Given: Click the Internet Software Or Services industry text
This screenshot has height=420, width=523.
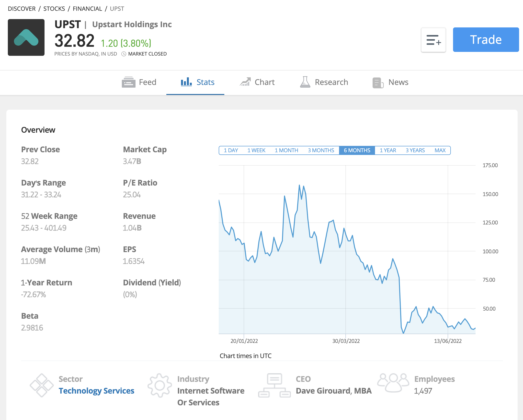Looking at the screenshot, I should 211,397.
